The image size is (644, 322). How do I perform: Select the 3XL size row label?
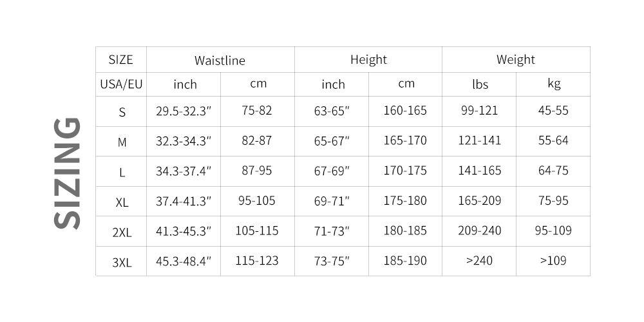(x=122, y=262)
